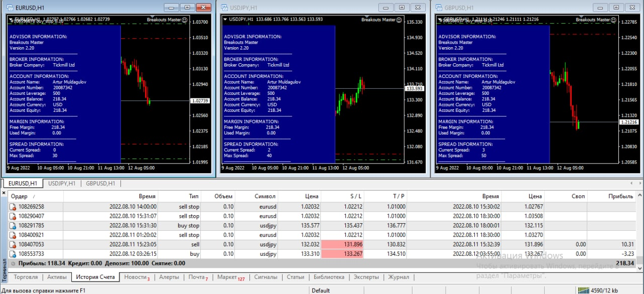Click the profit value -3.23
Viewport: 644px width, 294px height.
[x=628, y=254]
